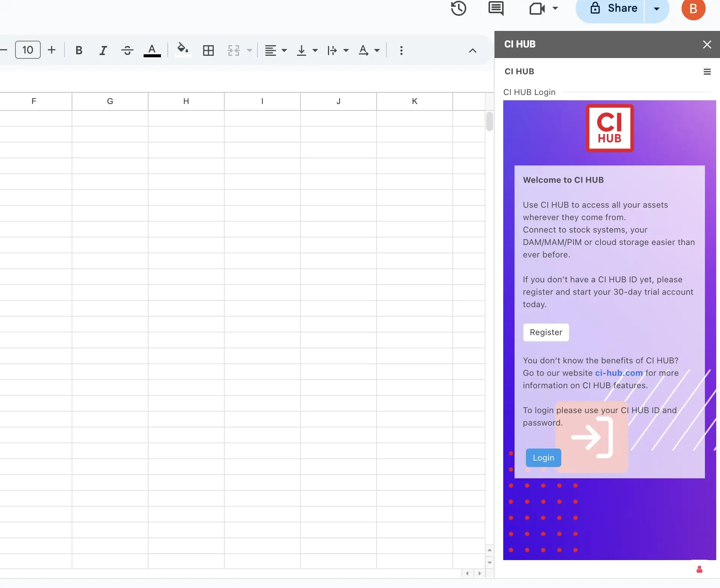Decrease font size with minus button

pos(4,50)
